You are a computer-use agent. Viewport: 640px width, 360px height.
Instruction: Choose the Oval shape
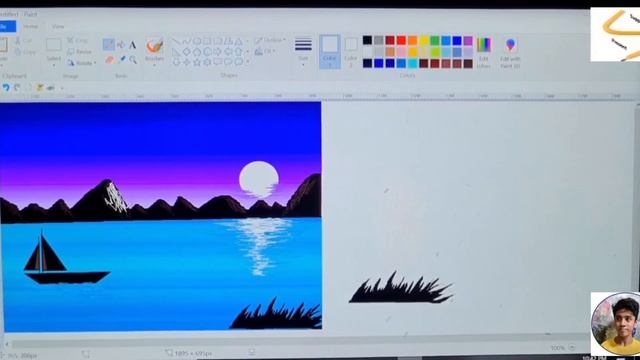(x=197, y=41)
